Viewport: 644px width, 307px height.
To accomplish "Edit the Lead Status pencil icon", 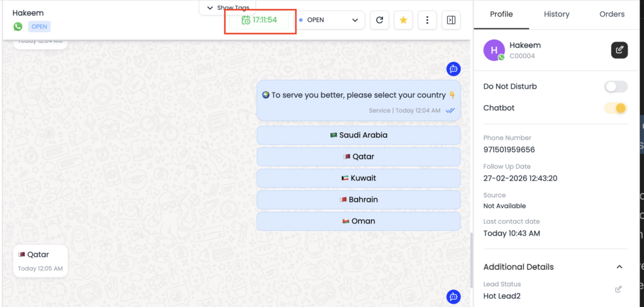I will tap(618, 289).
